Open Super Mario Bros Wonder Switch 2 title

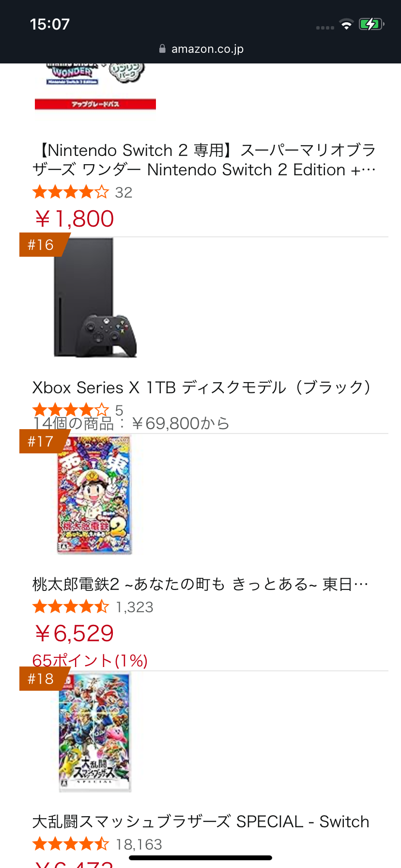click(203, 160)
